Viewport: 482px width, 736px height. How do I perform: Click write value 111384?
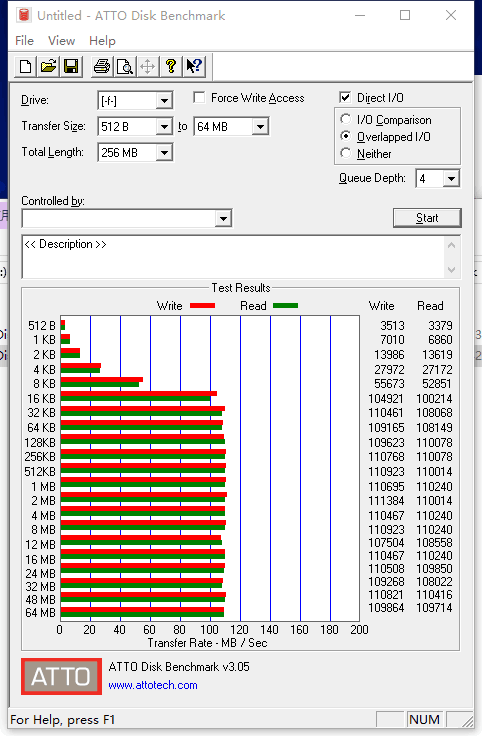pos(386,501)
